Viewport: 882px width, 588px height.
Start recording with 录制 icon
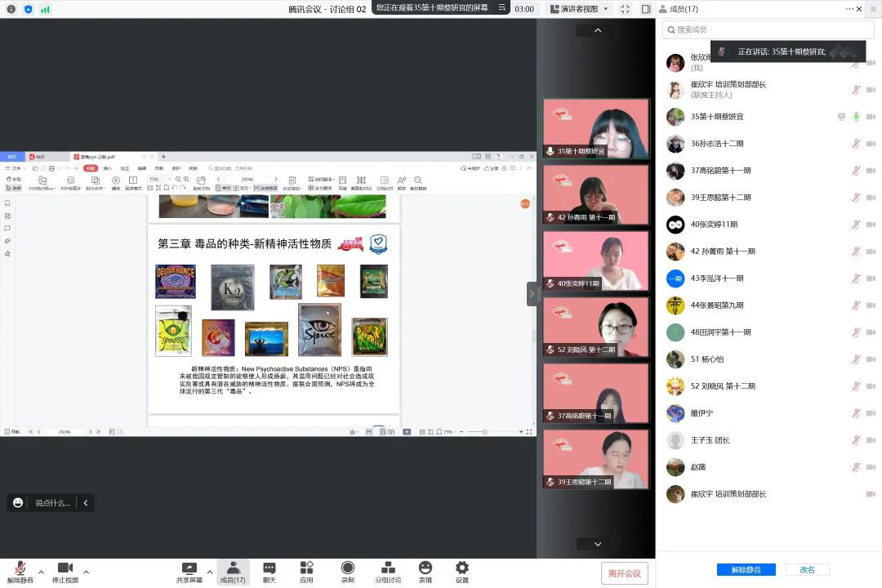pyautogui.click(x=348, y=568)
